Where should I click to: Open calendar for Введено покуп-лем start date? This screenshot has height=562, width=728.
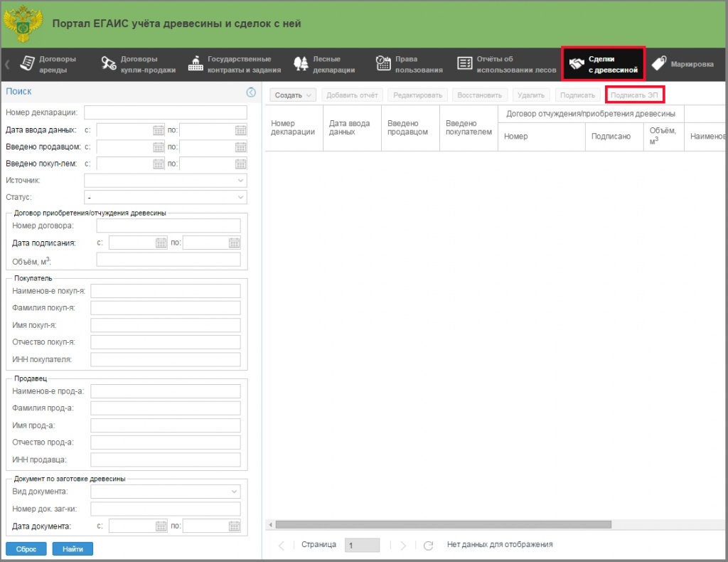(159, 164)
